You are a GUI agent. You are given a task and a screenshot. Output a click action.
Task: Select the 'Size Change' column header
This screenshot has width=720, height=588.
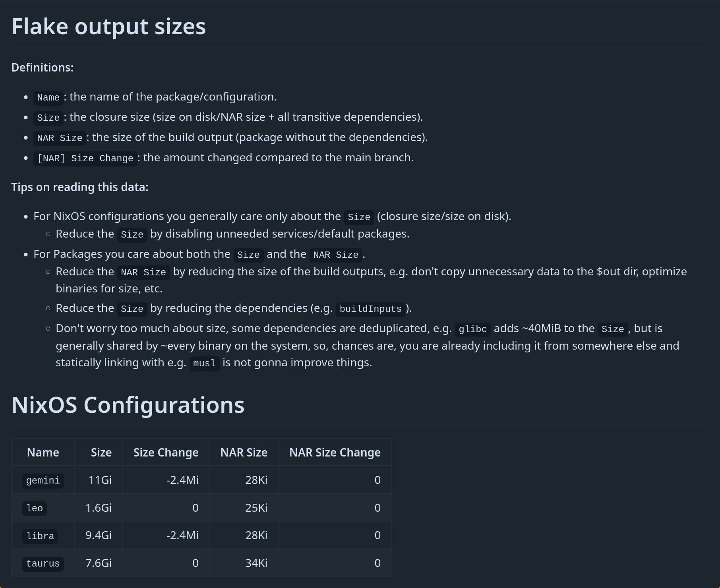[x=166, y=452]
